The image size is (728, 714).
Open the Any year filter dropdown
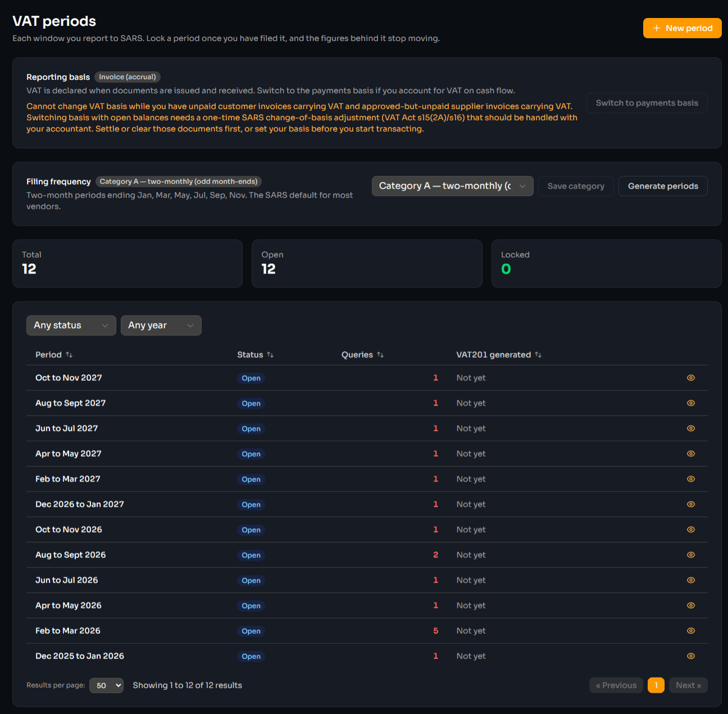tap(161, 325)
